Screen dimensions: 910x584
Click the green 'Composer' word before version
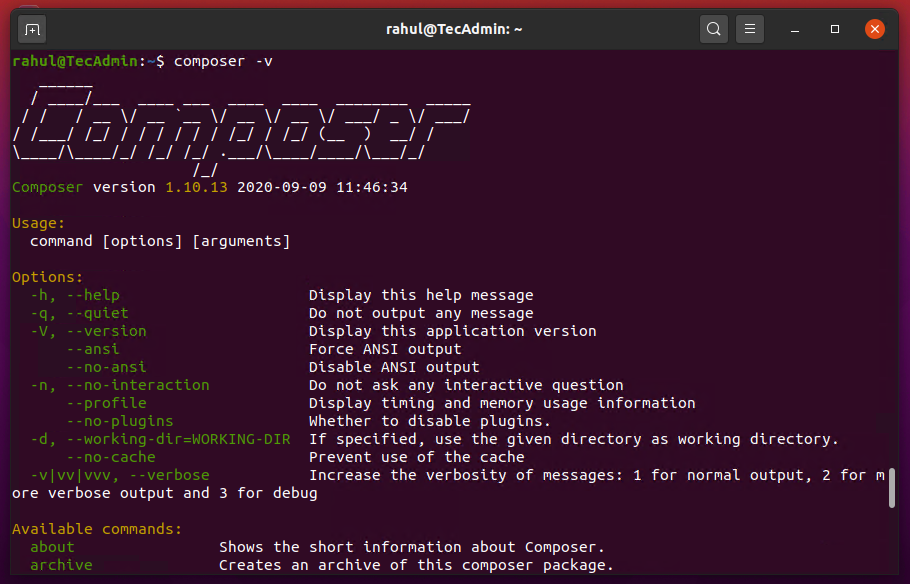[48, 188]
